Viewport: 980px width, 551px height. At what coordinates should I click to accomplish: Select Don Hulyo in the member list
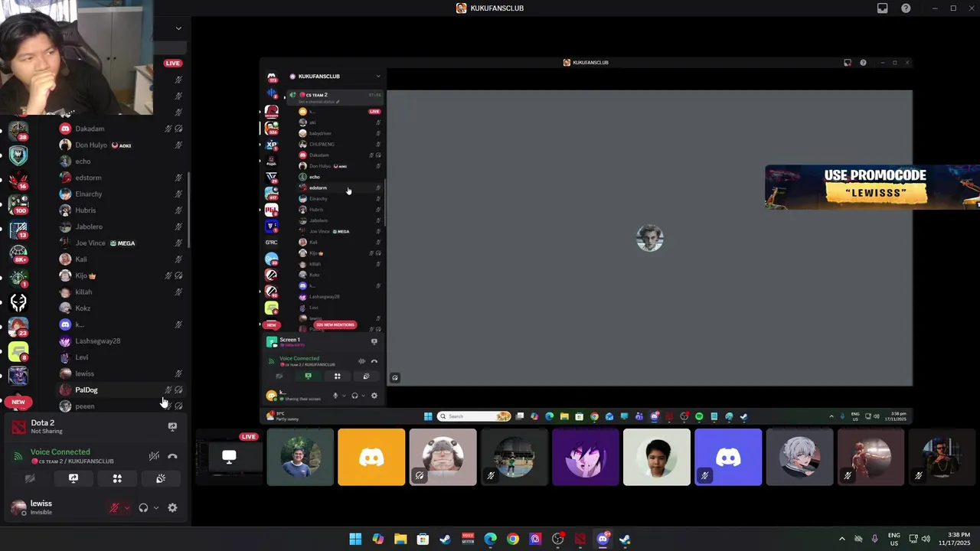[122, 145]
